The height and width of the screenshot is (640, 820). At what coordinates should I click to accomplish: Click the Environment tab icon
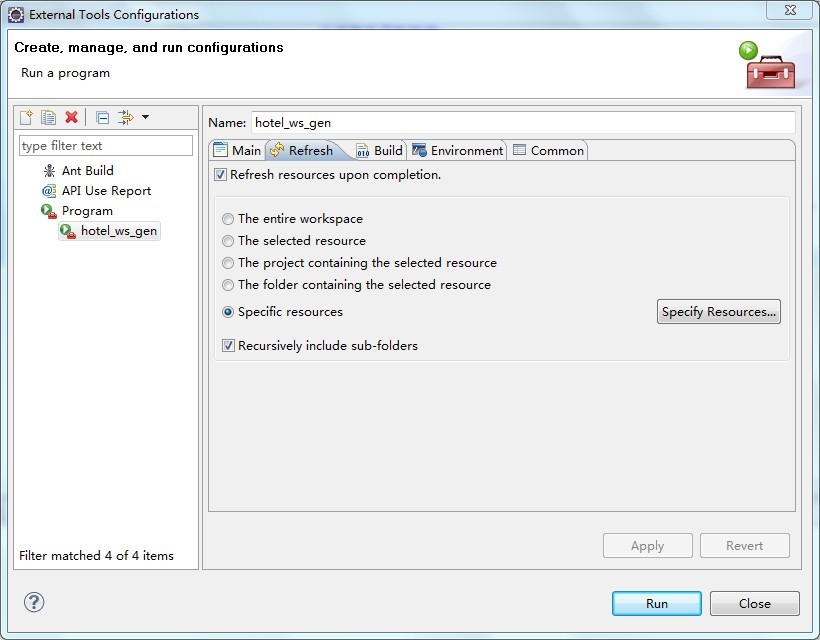tap(419, 151)
